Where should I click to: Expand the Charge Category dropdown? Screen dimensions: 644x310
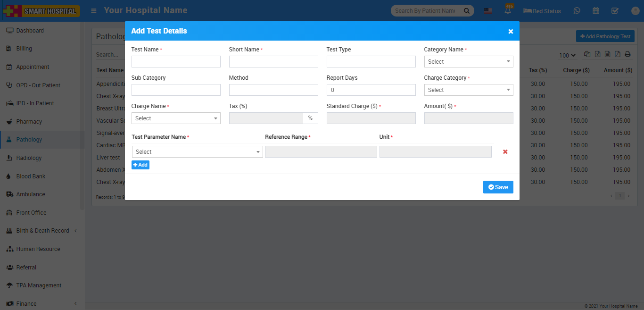click(468, 90)
